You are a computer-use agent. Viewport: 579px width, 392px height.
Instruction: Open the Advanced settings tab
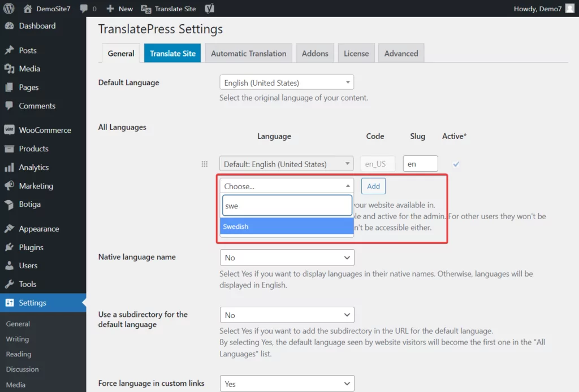pyautogui.click(x=401, y=54)
